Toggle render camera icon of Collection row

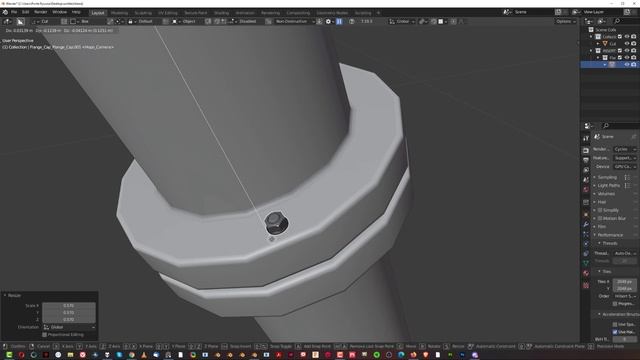click(633, 37)
